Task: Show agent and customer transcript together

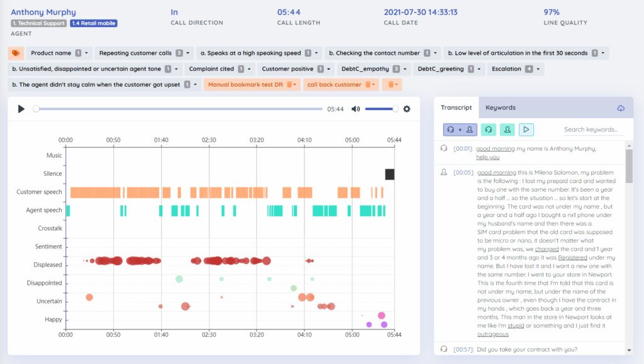Action: click(x=460, y=130)
